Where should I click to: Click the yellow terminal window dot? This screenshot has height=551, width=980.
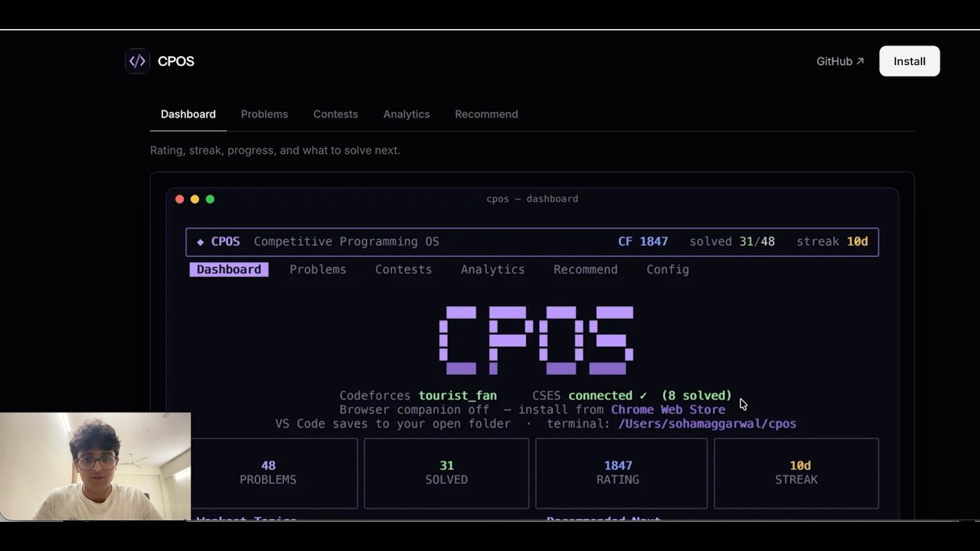click(x=194, y=199)
